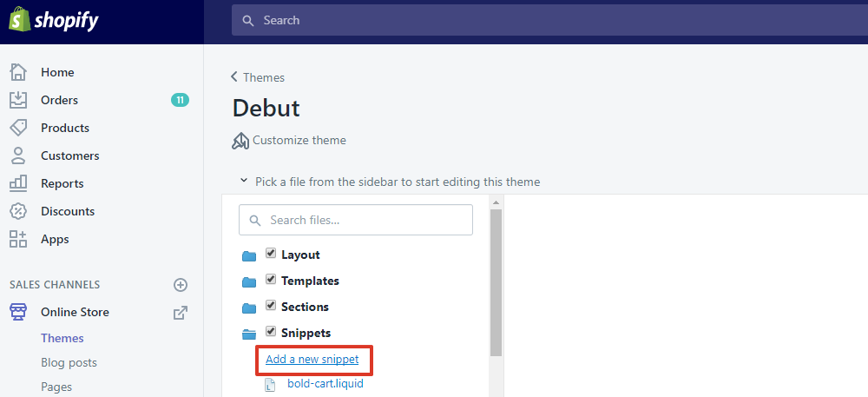Collapse the 'Pick a file from the sidebar' chevron
This screenshot has height=397, width=868.
point(243,181)
